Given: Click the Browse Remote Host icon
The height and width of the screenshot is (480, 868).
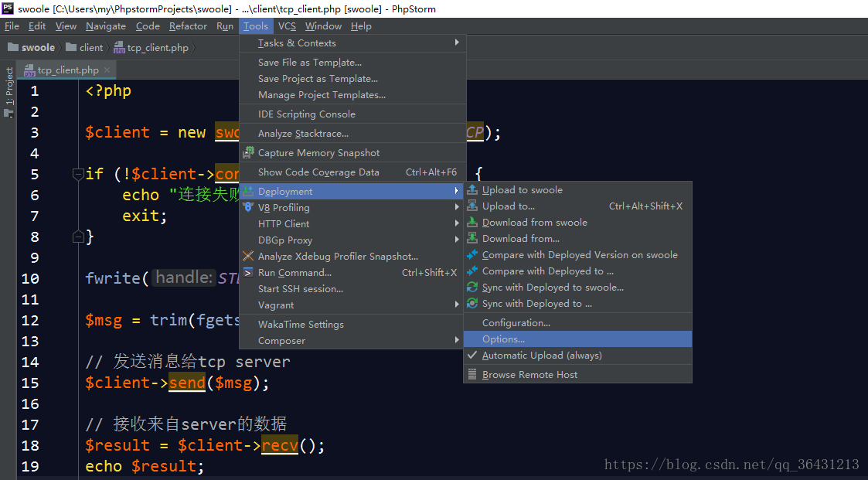Looking at the screenshot, I should pyautogui.click(x=472, y=374).
